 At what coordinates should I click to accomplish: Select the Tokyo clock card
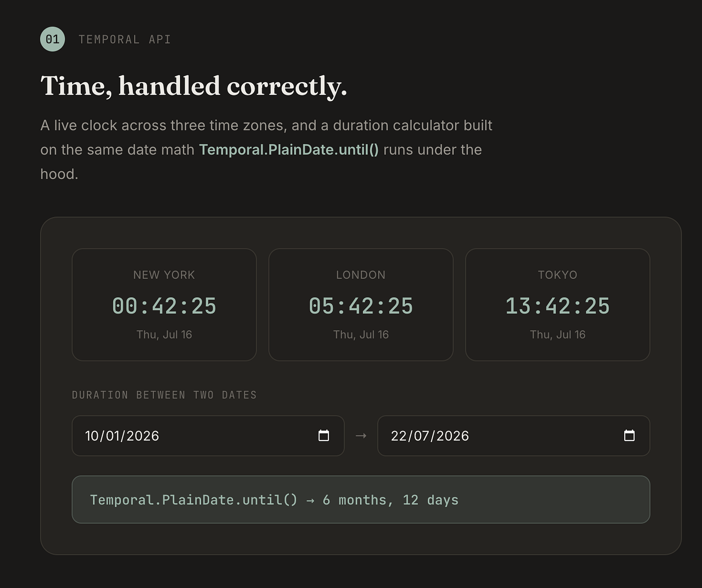click(558, 305)
